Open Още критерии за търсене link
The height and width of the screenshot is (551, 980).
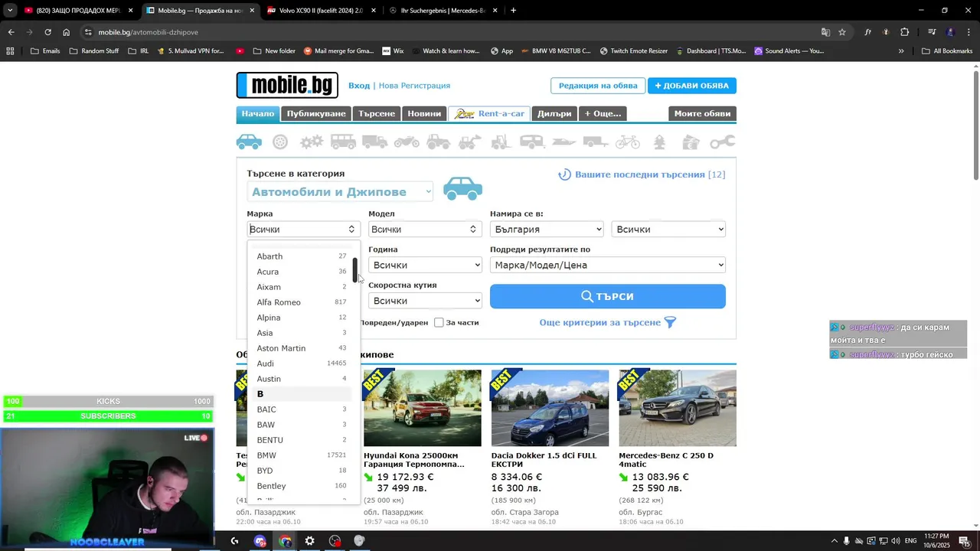tap(608, 322)
